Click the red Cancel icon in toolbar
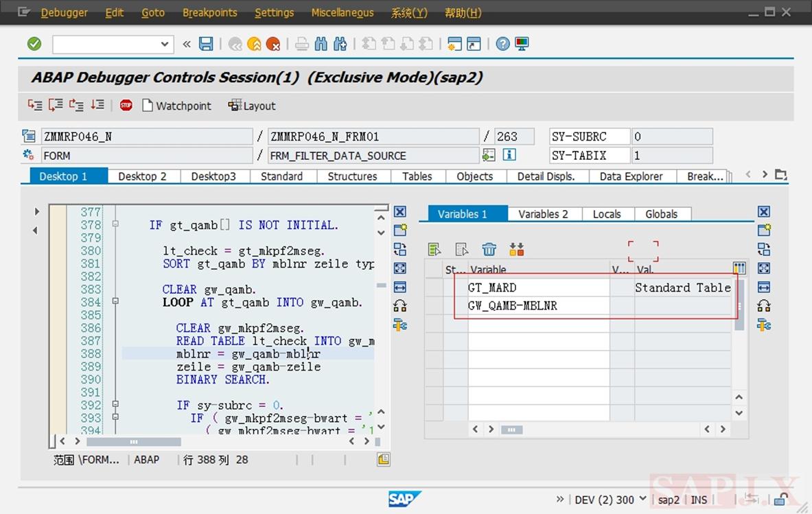812x514 pixels. pyautogui.click(x=273, y=44)
